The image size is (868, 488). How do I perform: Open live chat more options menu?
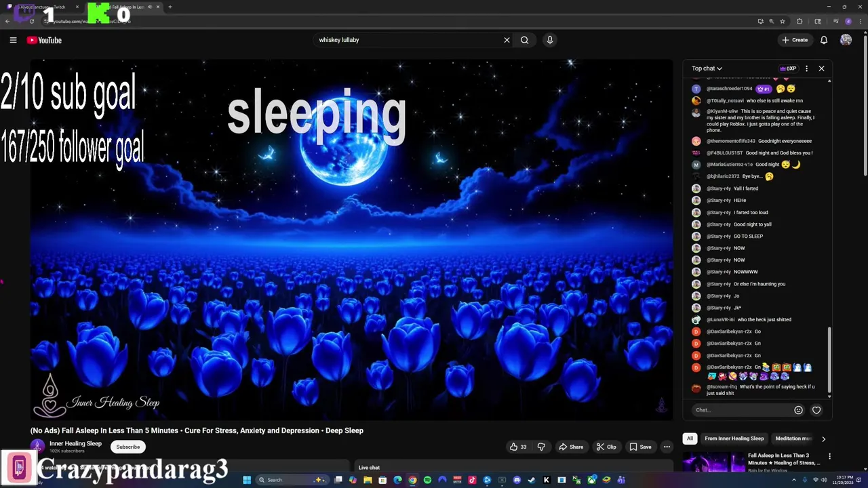coord(806,68)
